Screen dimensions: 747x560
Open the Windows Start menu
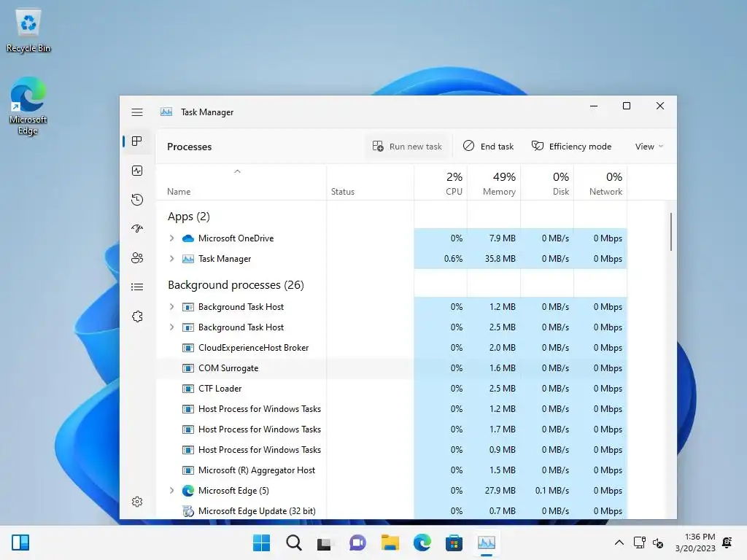(261, 542)
